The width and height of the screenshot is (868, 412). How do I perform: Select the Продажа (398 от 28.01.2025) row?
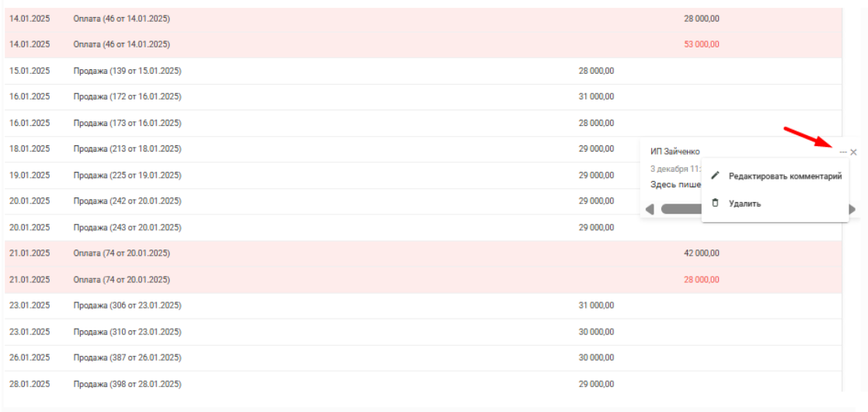point(423,384)
